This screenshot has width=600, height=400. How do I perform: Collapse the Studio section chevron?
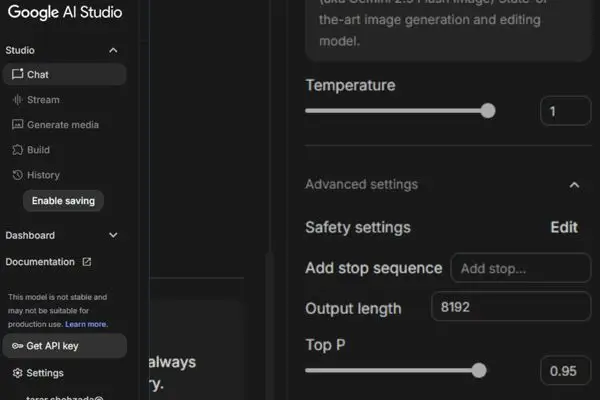113,50
